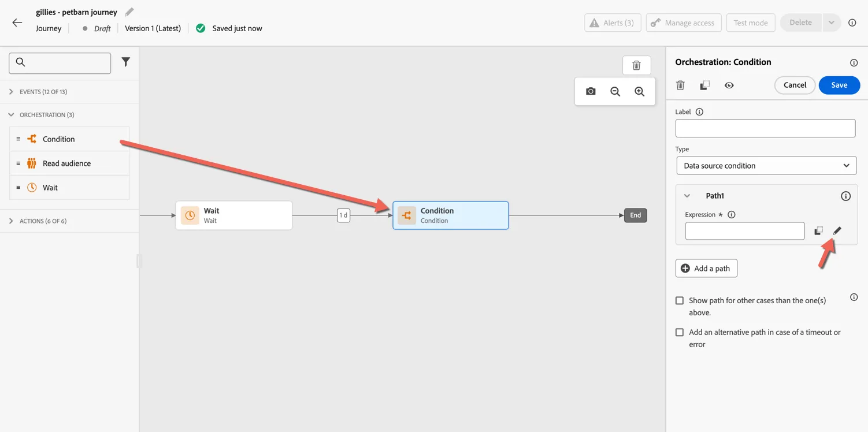Zoom out of the canvas
The image size is (868, 432).
(x=615, y=91)
